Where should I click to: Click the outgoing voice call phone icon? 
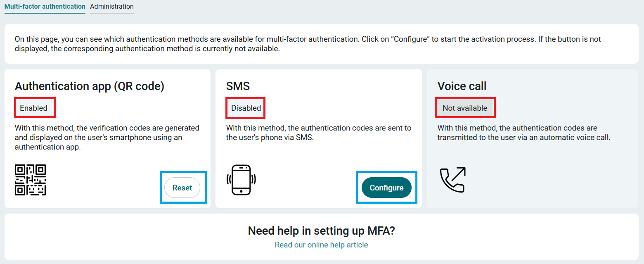tap(452, 180)
